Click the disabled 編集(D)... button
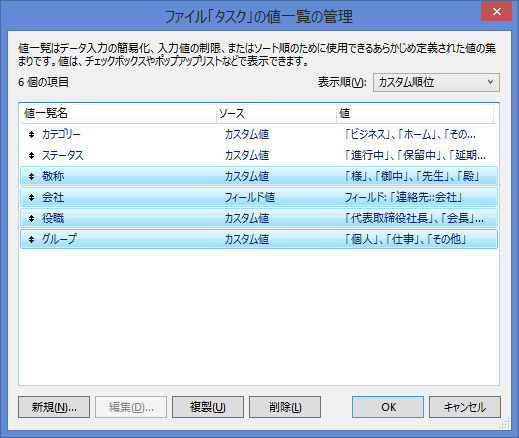 [x=131, y=407]
